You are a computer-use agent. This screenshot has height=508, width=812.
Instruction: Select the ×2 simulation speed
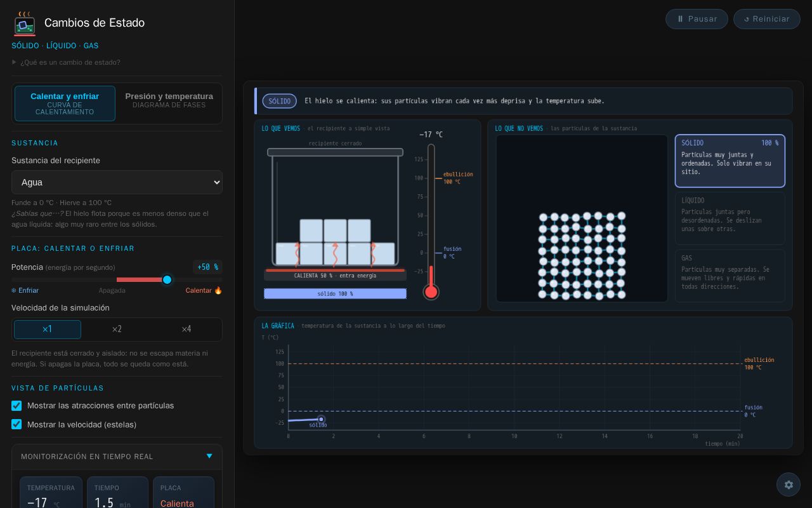click(x=117, y=330)
